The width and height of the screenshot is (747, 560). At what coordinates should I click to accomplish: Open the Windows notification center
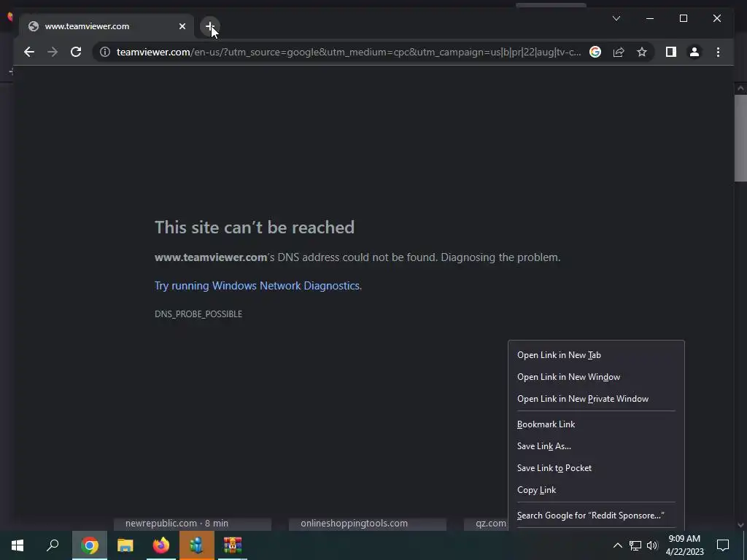point(723,545)
